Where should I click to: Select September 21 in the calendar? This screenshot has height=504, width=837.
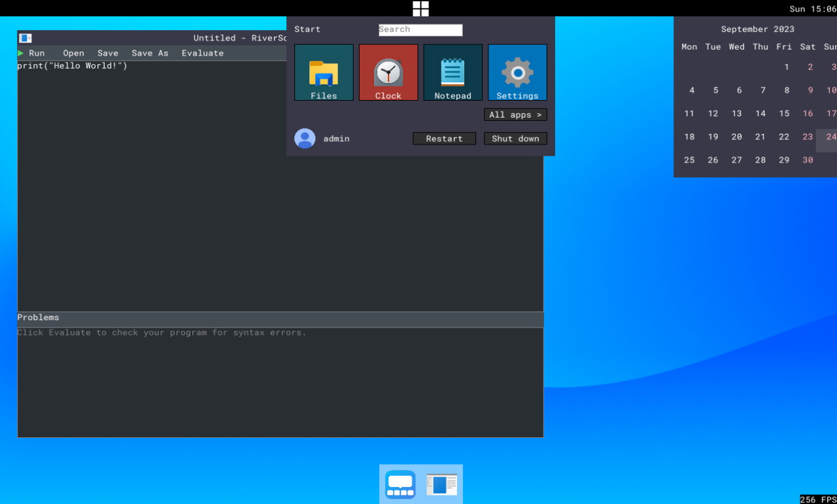pos(760,137)
